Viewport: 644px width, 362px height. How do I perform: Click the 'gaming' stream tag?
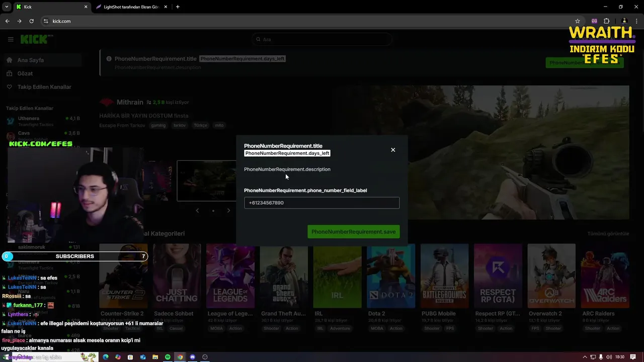pyautogui.click(x=158, y=125)
